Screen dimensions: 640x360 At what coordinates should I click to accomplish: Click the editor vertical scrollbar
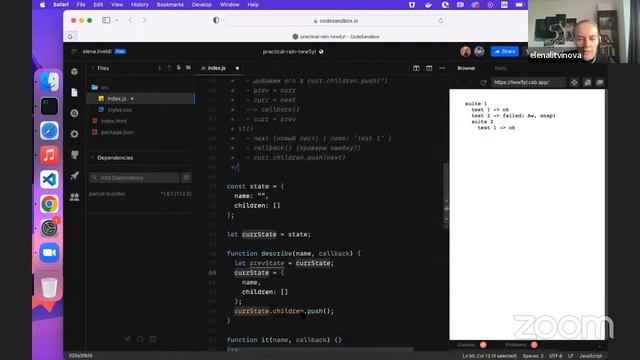(446, 196)
